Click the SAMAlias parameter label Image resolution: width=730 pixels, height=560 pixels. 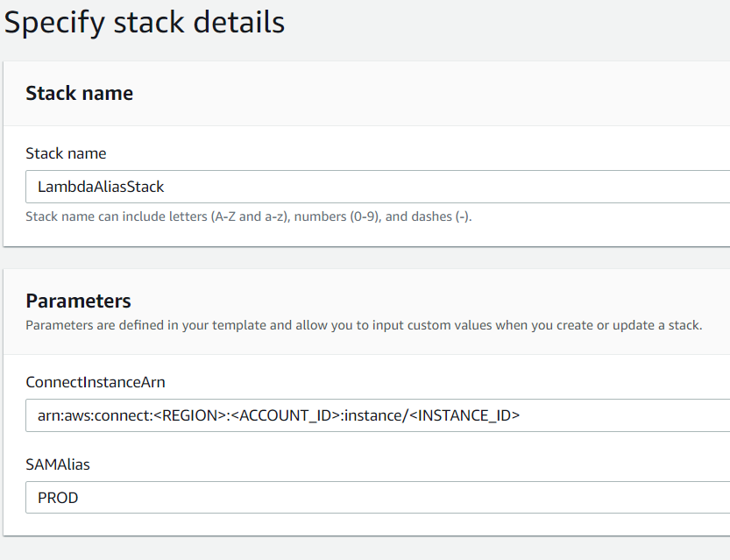coord(58,464)
